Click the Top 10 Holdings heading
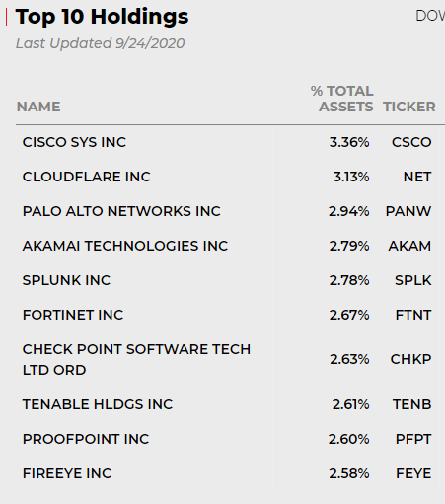Screen dimensions: 445x504 [x=102, y=17]
